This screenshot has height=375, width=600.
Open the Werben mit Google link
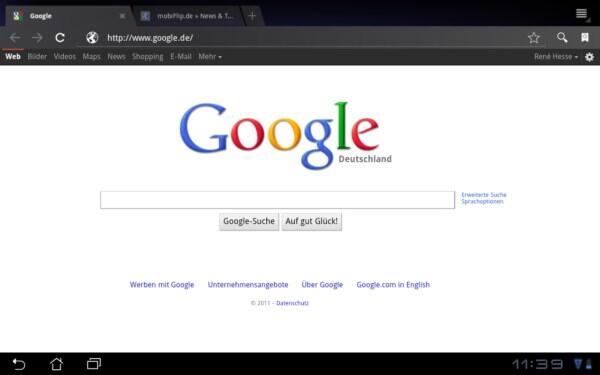coord(162,285)
